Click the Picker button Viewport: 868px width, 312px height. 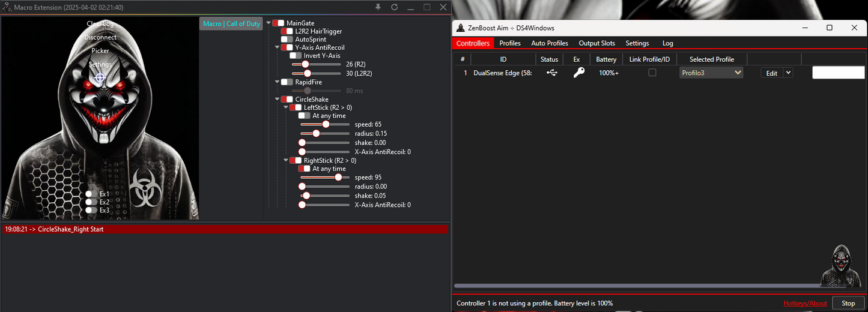[x=100, y=51]
